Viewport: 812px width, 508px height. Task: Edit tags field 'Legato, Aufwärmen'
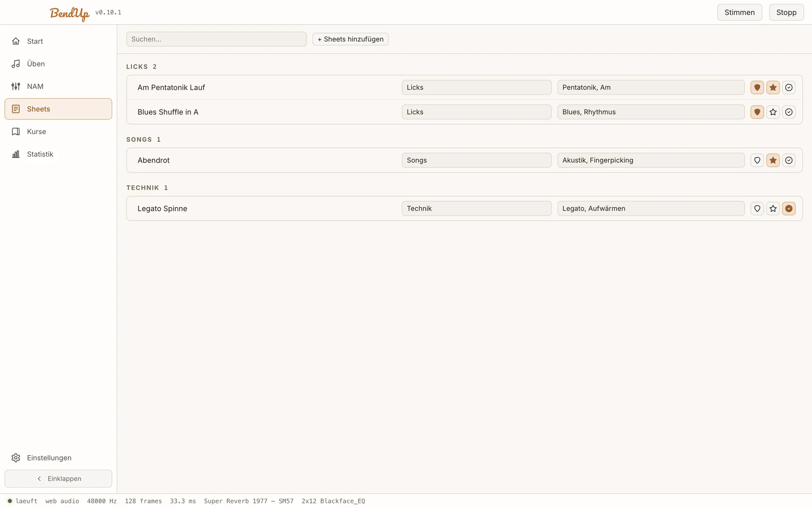pyautogui.click(x=651, y=208)
